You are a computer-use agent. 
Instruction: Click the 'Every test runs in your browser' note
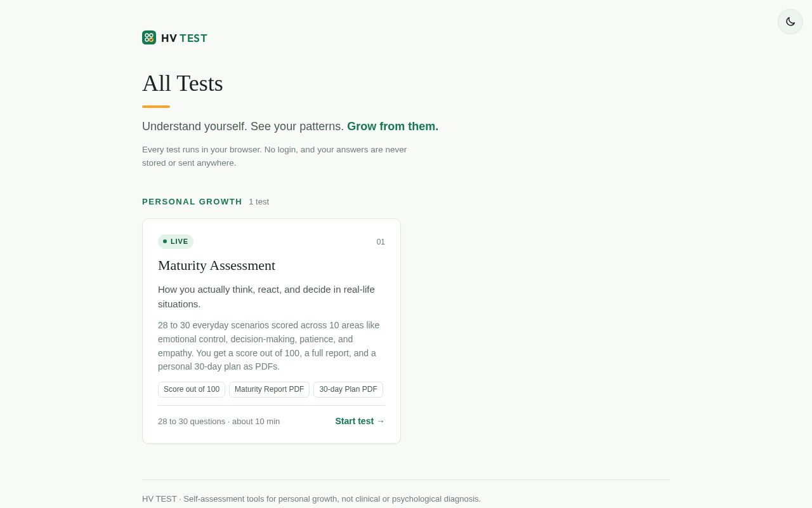(274, 156)
